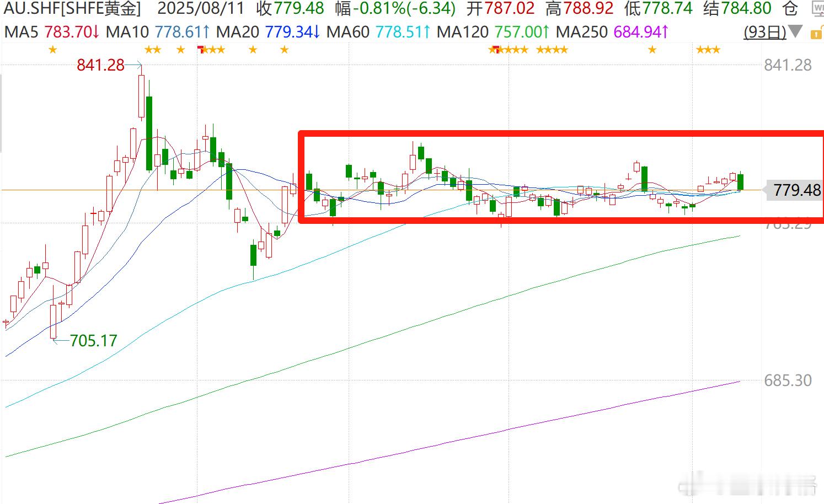Click the red flag marker with three stars
The width and height of the screenshot is (824, 504).
coord(212,50)
